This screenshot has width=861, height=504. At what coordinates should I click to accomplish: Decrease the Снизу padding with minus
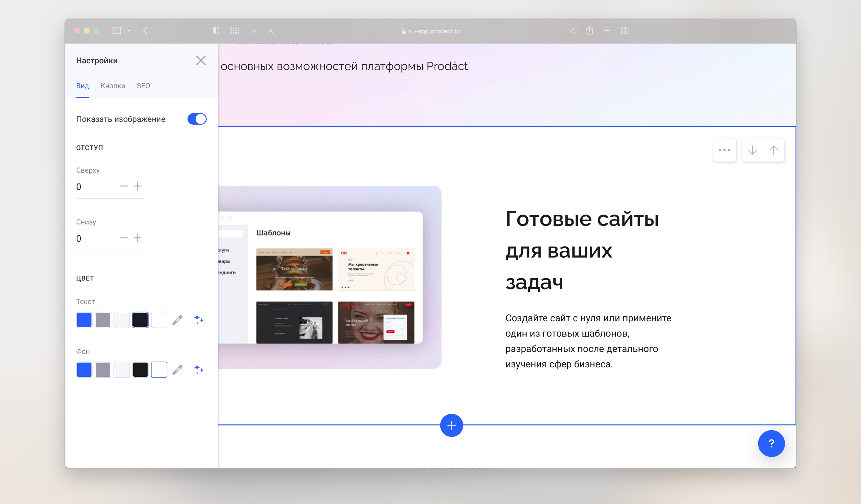[124, 238]
